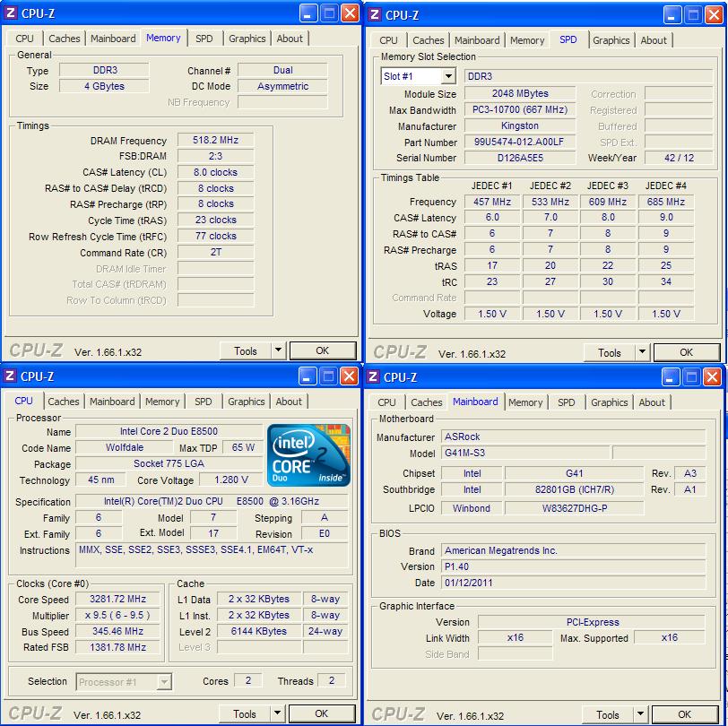Viewport: 728px width, 726px height.
Task: Click the Manufacturer value Kingston
Action: tap(520, 125)
